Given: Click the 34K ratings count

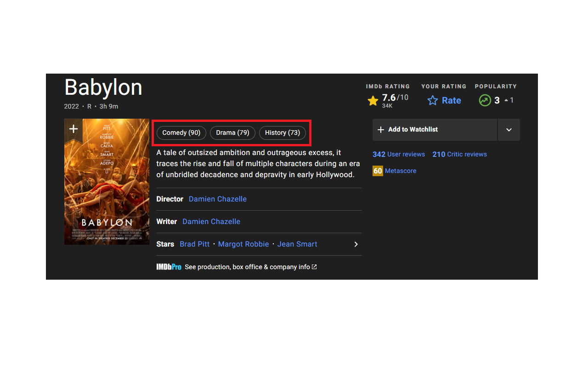Looking at the screenshot, I should tap(387, 106).
